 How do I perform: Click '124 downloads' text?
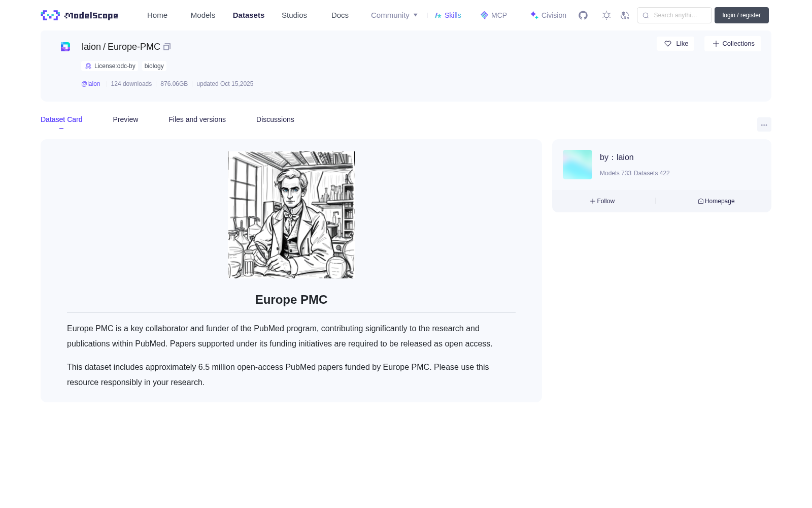131,84
